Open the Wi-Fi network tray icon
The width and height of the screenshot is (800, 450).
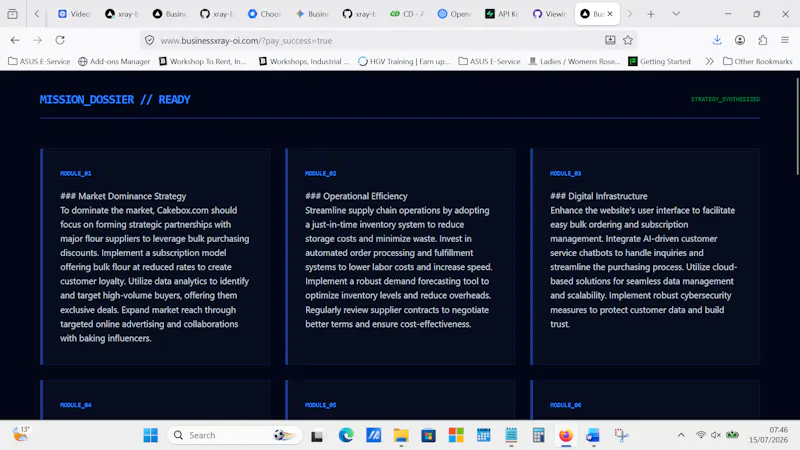pos(701,435)
